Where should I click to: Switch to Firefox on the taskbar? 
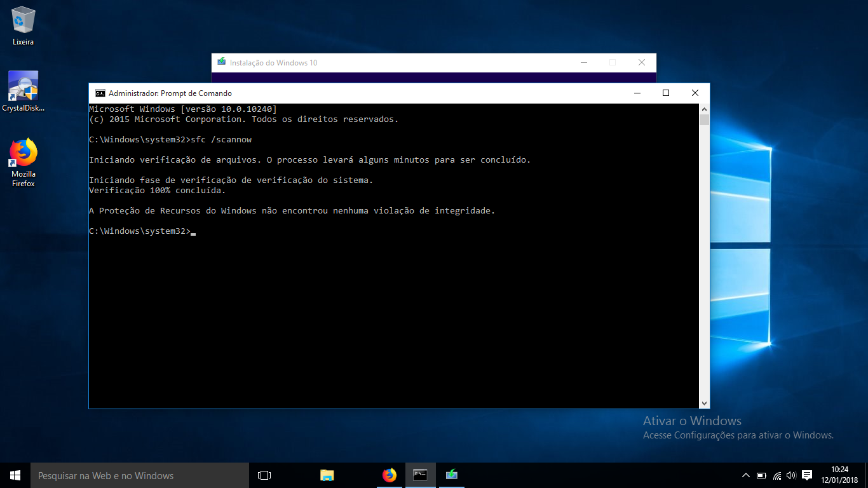[x=389, y=475]
